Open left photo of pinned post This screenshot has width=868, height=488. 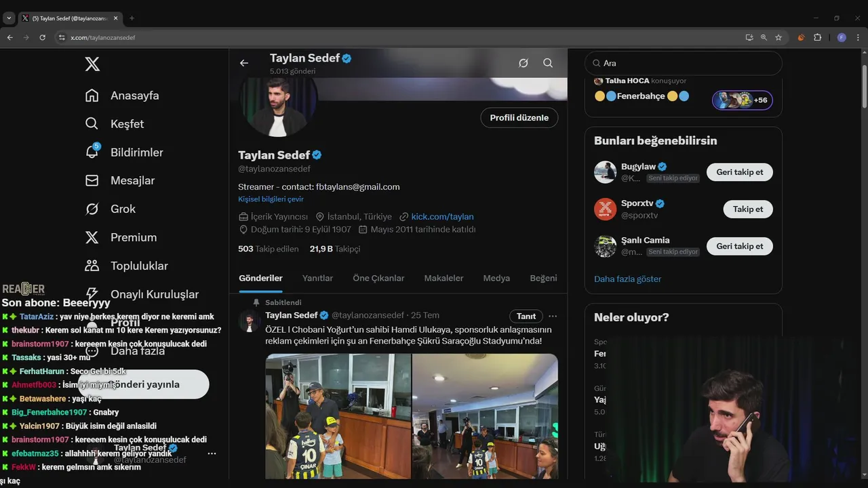coord(338,416)
